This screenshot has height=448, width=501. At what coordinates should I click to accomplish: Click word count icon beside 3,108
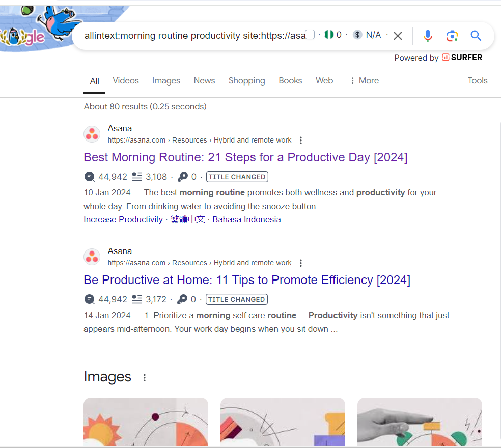coord(137,177)
